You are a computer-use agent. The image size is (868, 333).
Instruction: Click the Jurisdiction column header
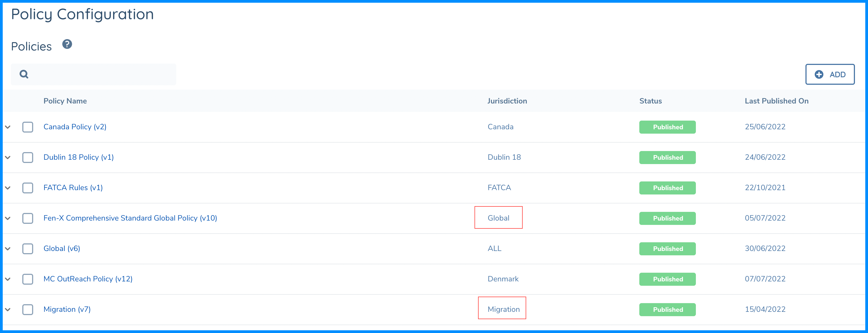507,101
